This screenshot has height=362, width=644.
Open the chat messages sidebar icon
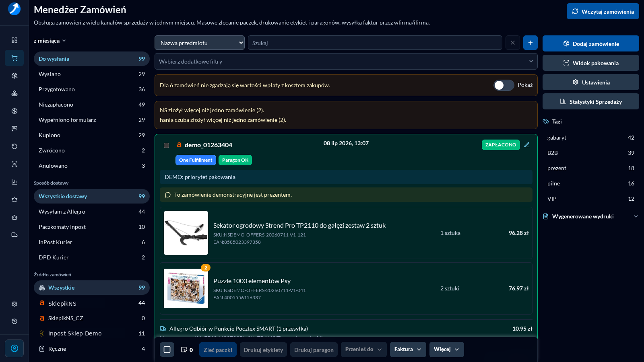click(x=14, y=129)
